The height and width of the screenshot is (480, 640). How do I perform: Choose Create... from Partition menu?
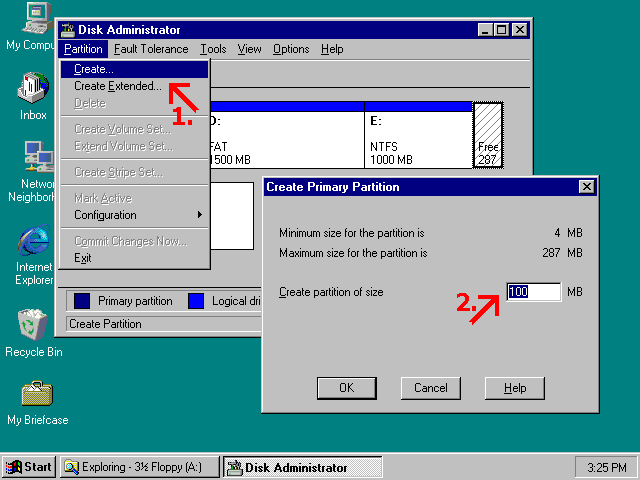(134, 69)
